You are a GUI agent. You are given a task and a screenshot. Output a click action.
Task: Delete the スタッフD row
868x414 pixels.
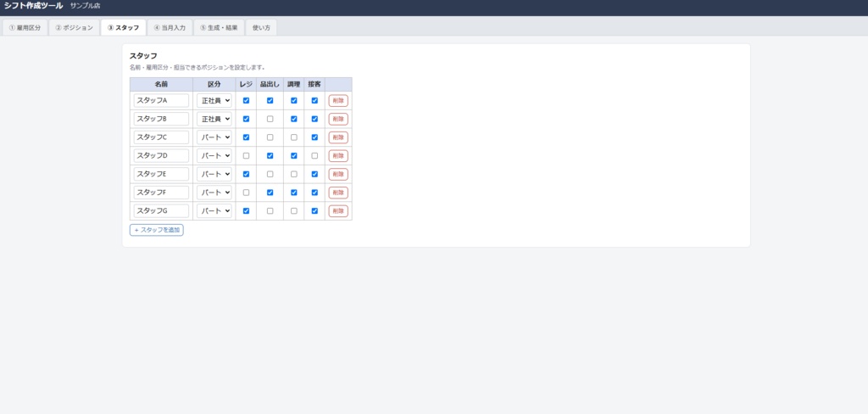[x=338, y=156]
